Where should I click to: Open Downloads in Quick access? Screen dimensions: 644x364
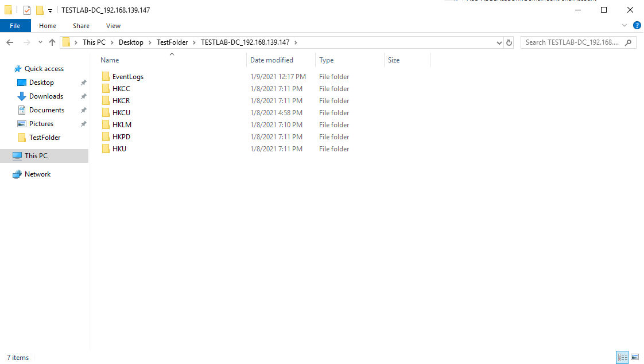click(x=46, y=96)
